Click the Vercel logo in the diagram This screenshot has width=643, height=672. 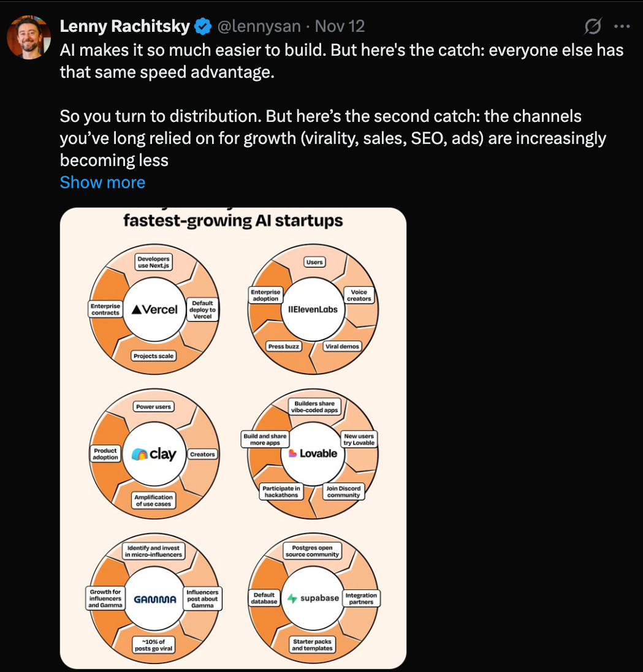click(154, 310)
